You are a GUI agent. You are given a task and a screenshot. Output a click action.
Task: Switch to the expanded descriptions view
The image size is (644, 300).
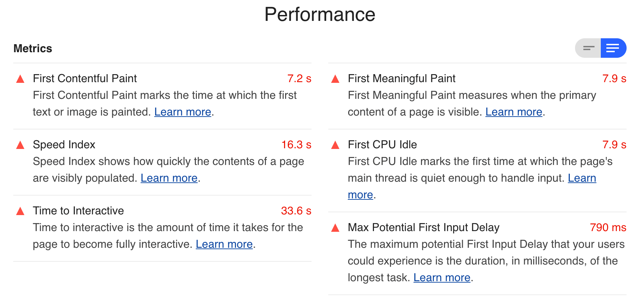[613, 48]
